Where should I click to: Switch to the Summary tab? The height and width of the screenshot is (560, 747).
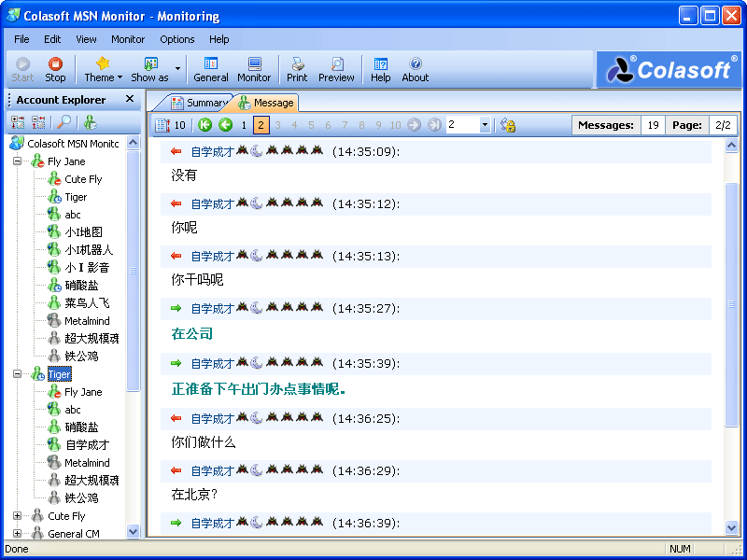pos(198,103)
